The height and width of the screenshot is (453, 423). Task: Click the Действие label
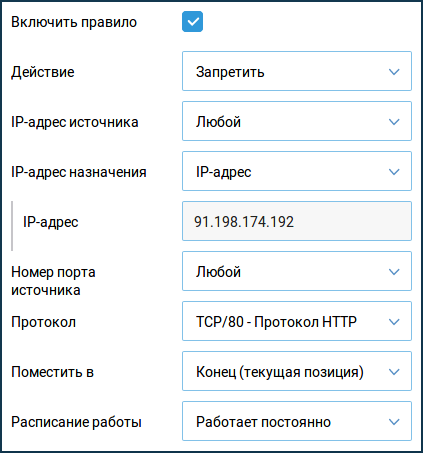pos(43,72)
